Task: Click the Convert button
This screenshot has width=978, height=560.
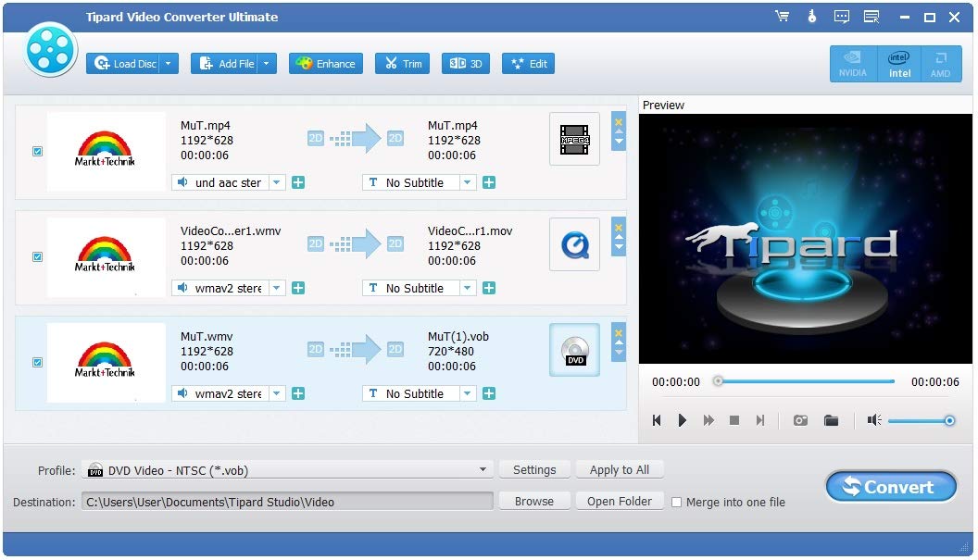Action: click(890, 487)
